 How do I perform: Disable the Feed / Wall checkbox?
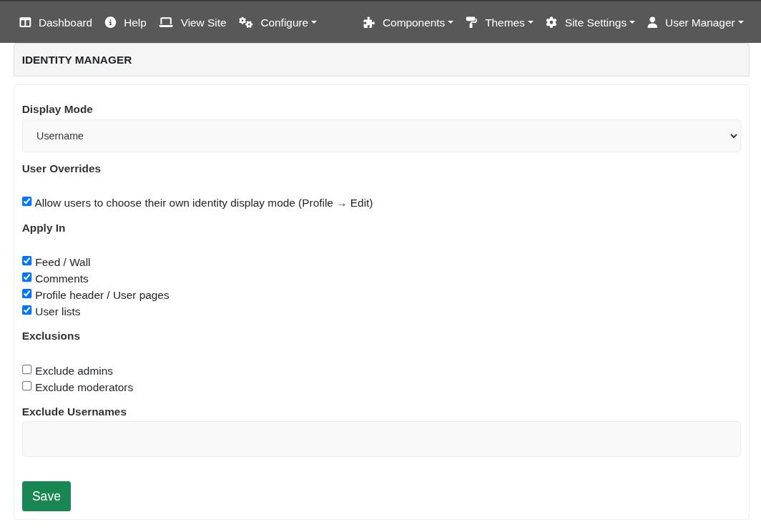[26, 260]
